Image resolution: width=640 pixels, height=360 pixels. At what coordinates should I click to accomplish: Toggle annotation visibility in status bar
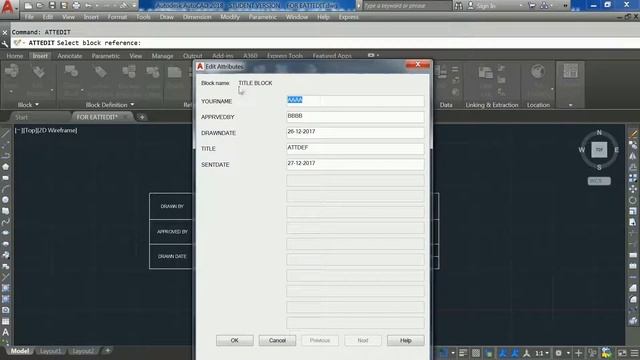502,353
